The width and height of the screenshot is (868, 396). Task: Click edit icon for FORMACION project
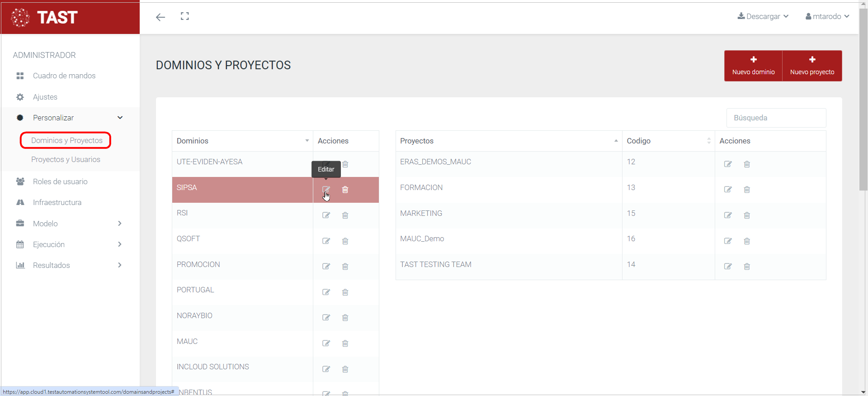pos(728,190)
